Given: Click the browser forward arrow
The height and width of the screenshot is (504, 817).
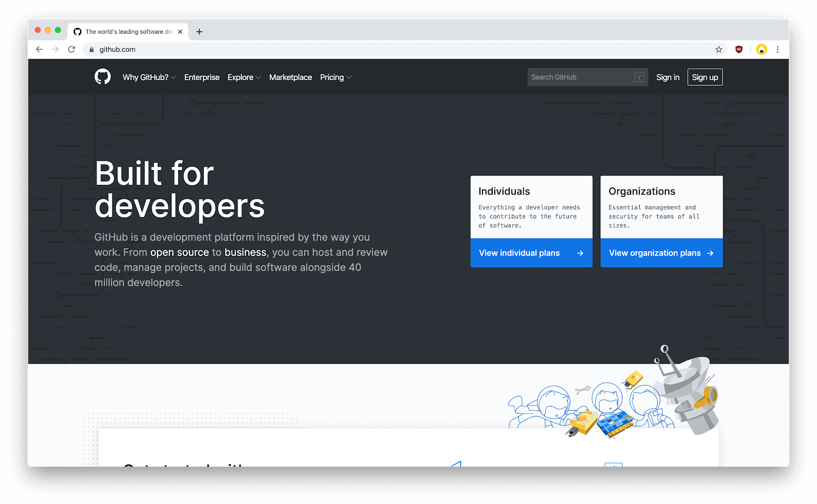Looking at the screenshot, I should (56, 50).
